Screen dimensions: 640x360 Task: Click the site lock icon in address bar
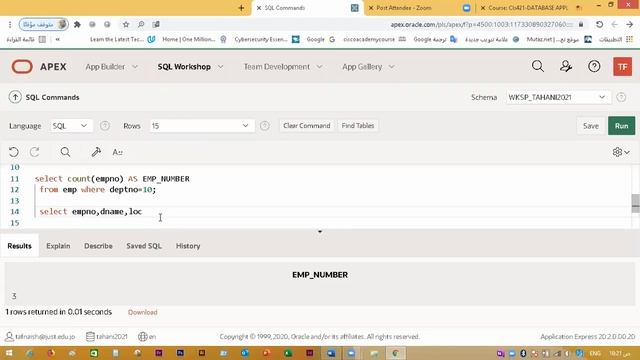coord(581,24)
